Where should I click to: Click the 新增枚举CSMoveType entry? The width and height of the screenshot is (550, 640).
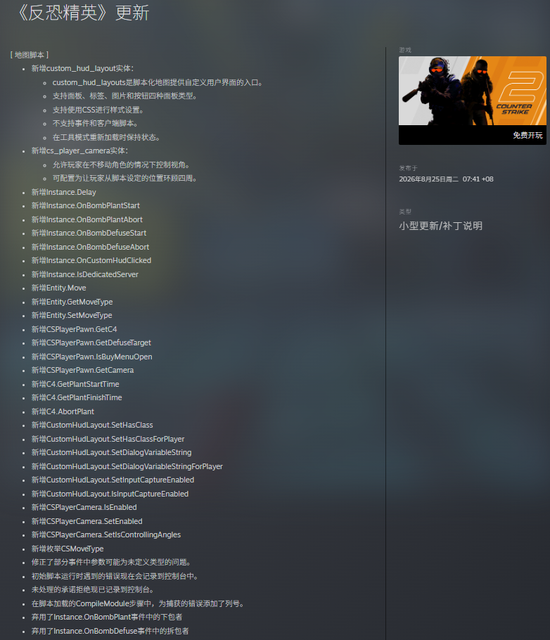67,549
